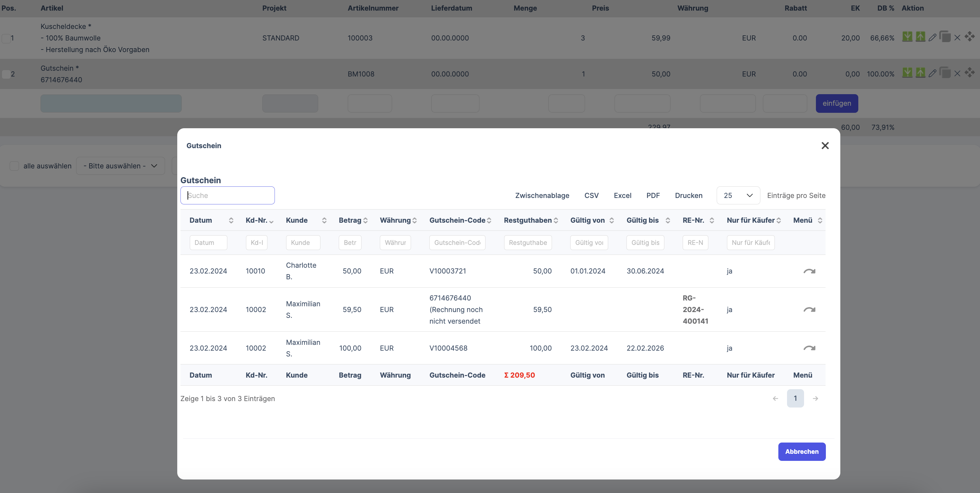This screenshot has height=493, width=980.
Task: Click arrow icon for voucher 6714676440
Action: [x=809, y=309]
